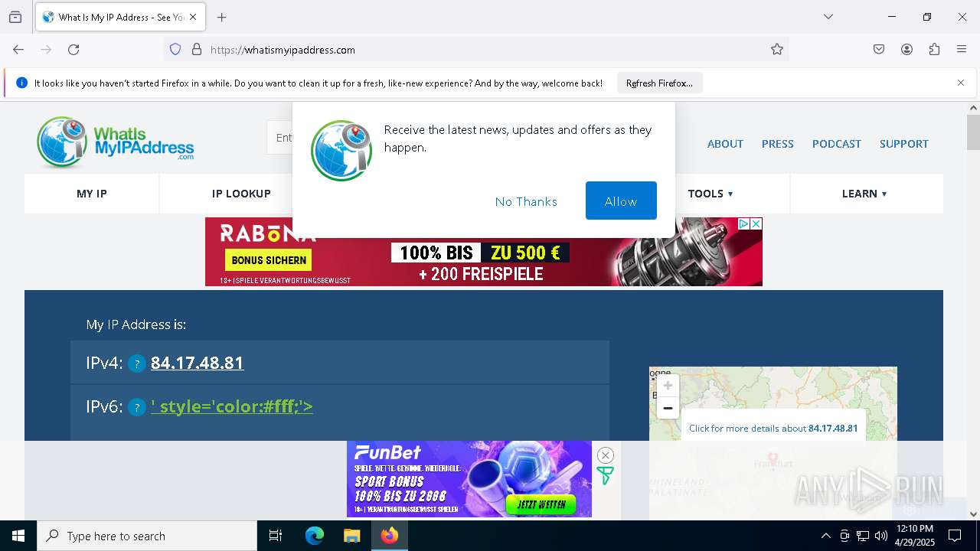Viewport: 980px width, 551px height.
Task: Open AdChoices icon on Rabona ad
Action: (x=743, y=223)
